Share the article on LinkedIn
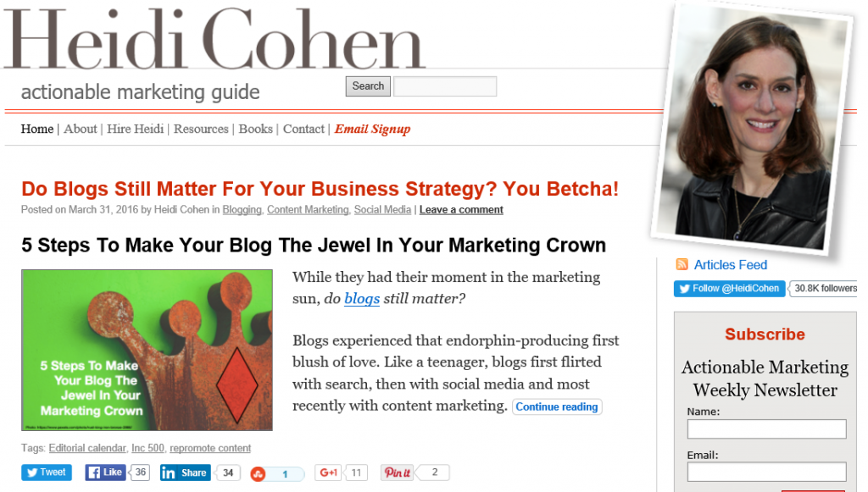Screen dimensions: 868x492 [185, 473]
